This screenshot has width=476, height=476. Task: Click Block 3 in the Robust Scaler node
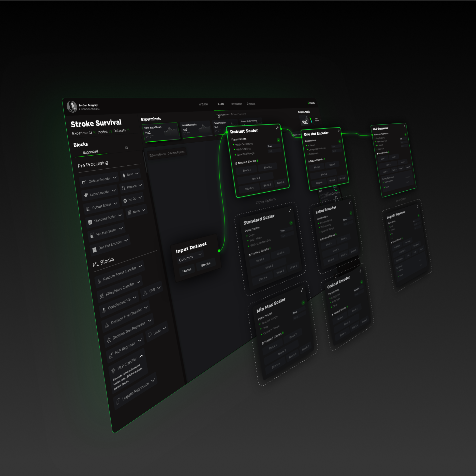coord(256,178)
